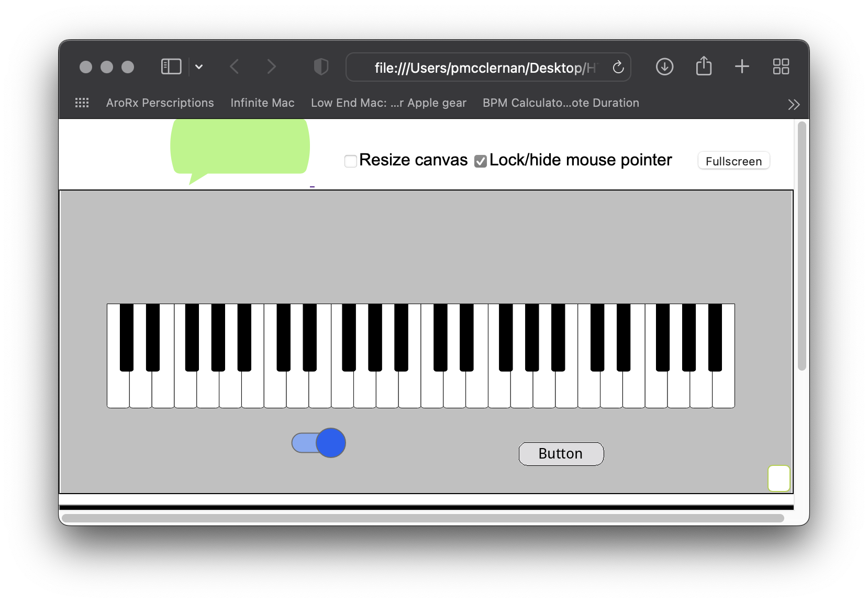
Task: Play the first black key on the piano
Action: pos(126,338)
